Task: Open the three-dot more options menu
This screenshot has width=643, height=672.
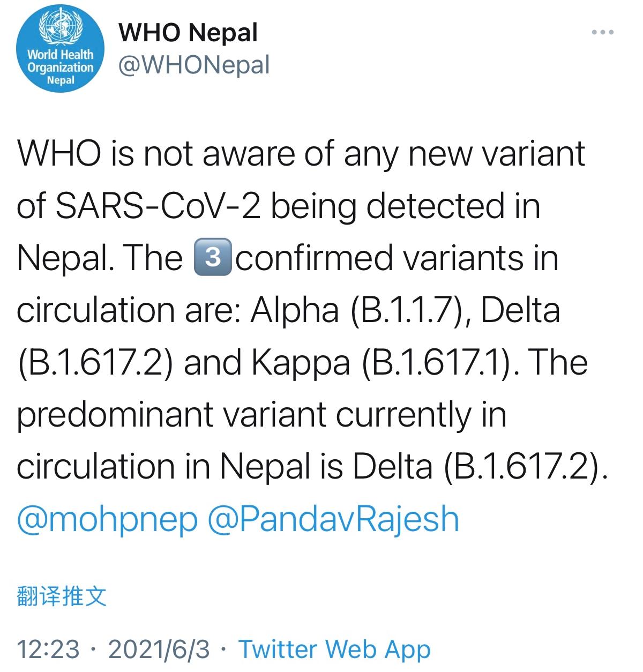Action: pos(602,33)
